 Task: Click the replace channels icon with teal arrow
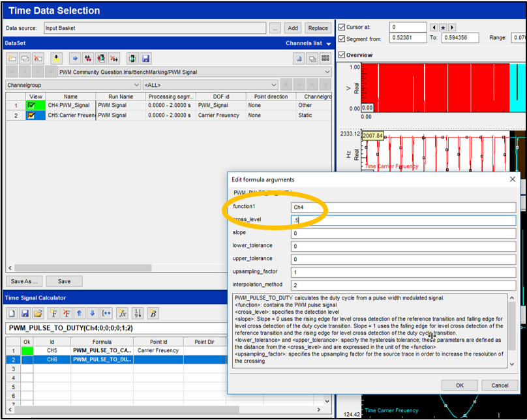101,59
